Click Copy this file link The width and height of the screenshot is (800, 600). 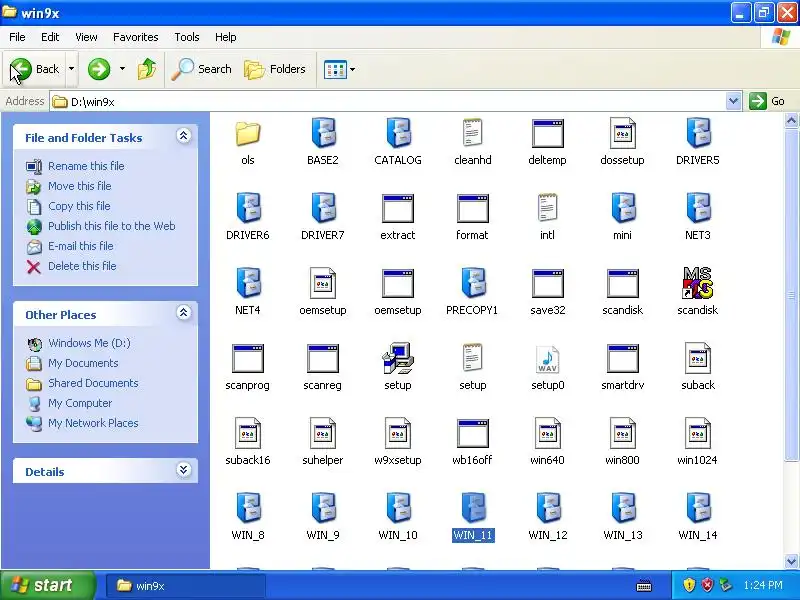[x=79, y=206]
